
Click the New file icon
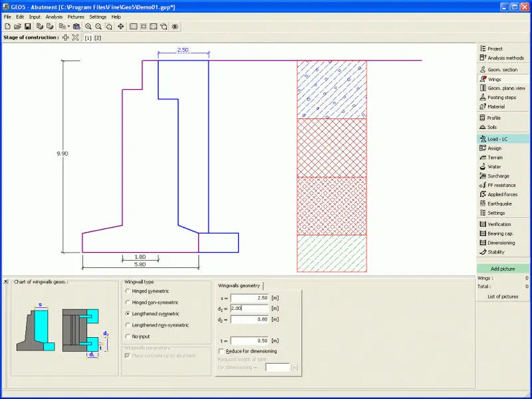(x=7, y=27)
